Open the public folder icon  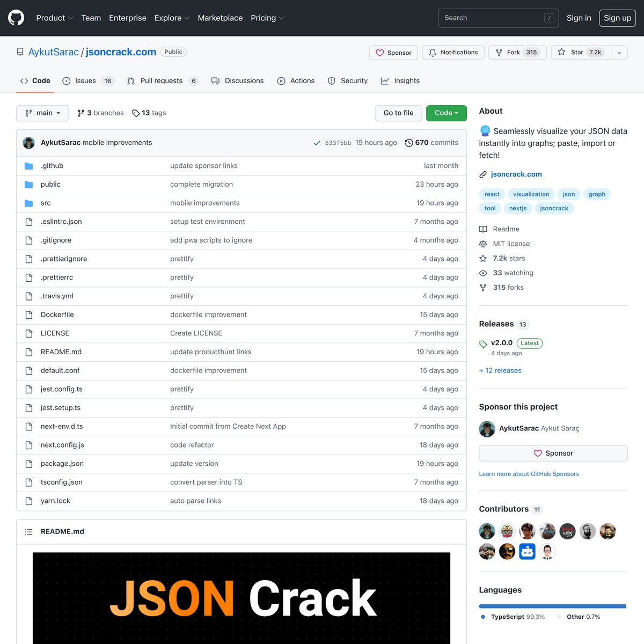29,185
